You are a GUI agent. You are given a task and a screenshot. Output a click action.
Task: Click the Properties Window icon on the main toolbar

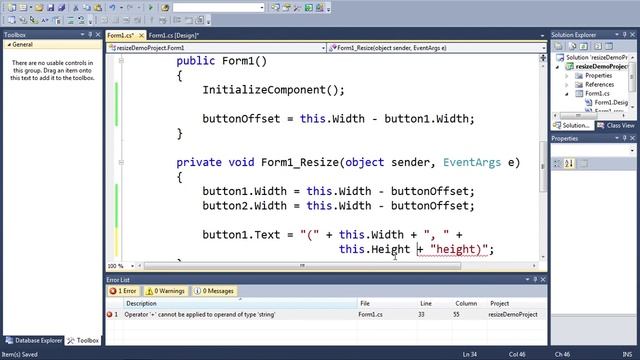click(287, 7)
